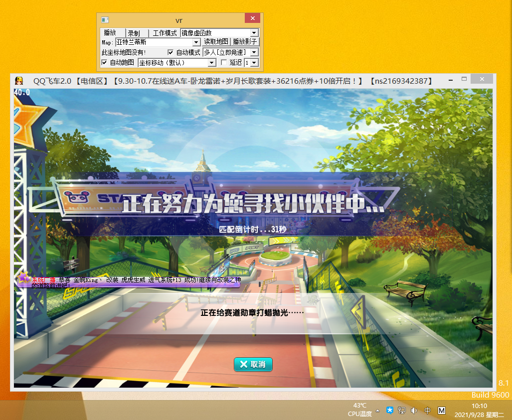The width and height of the screenshot is (512, 420).
Task: Click the 取消 (Cancel) button in matchmaking
Action: point(253,364)
